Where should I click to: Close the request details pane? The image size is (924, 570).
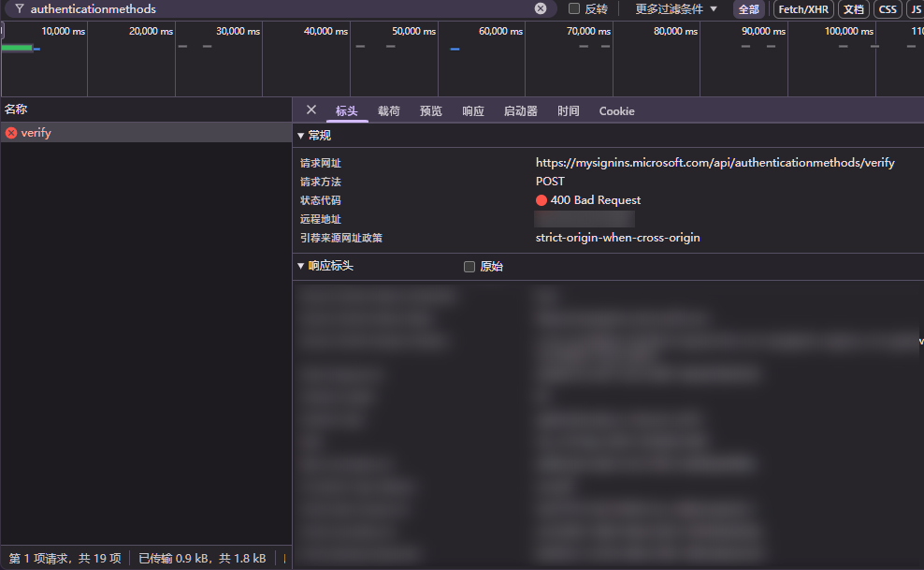(311, 110)
